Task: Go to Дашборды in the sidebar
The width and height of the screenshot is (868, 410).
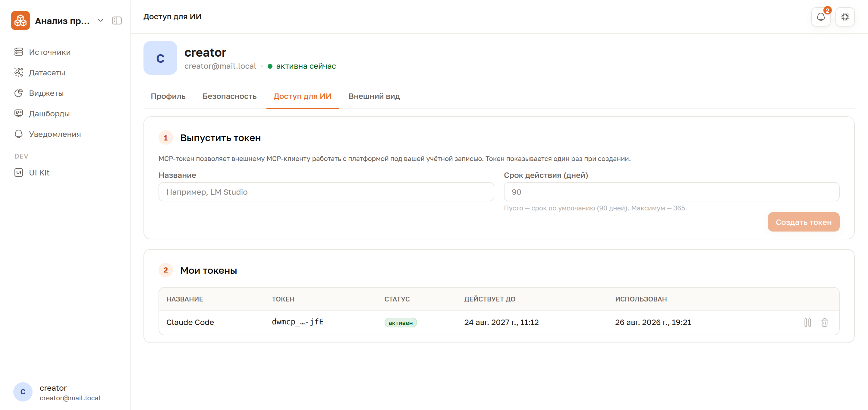Action: coord(65,114)
